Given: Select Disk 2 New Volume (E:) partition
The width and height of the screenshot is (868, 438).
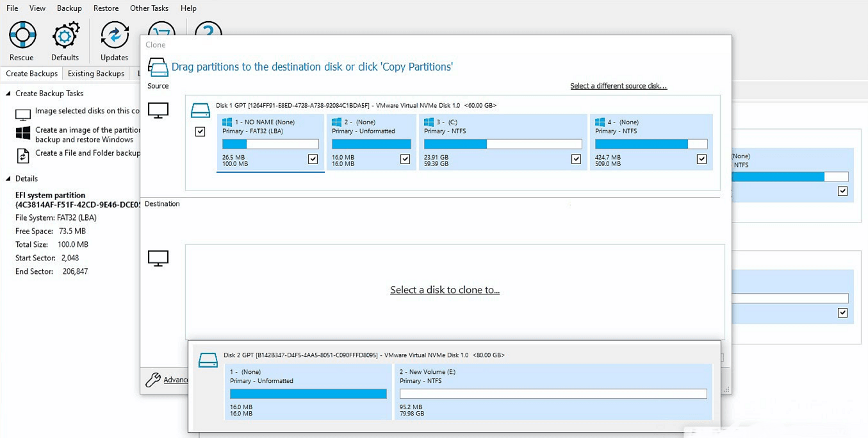Looking at the screenshot, I should pyautogui.click(x=553, y=392).
